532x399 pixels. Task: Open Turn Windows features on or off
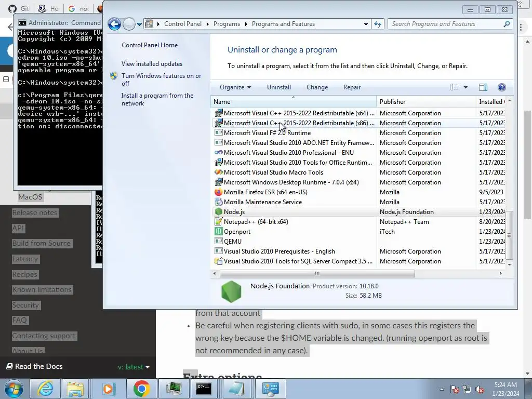click(161, 79)
